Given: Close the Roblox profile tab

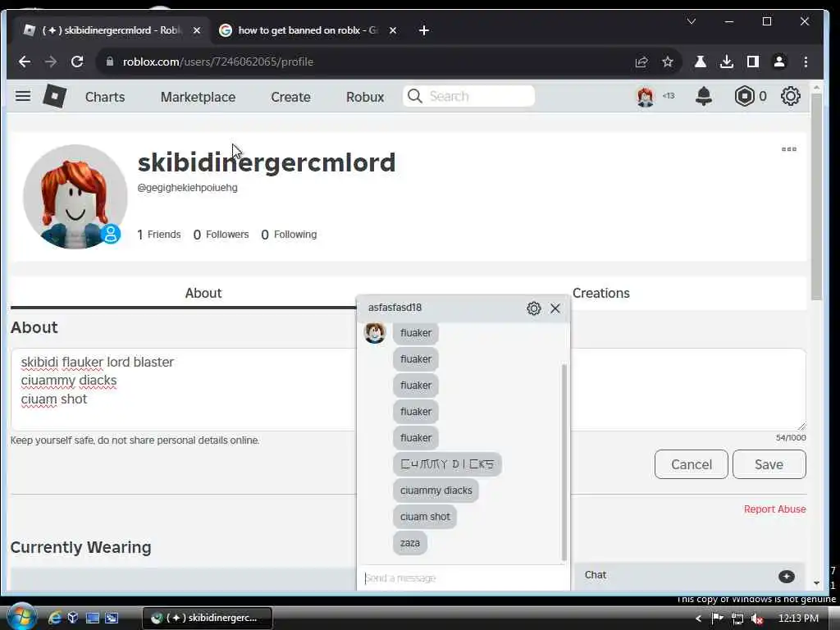Looking at the screenshot, I should [197, 30].
